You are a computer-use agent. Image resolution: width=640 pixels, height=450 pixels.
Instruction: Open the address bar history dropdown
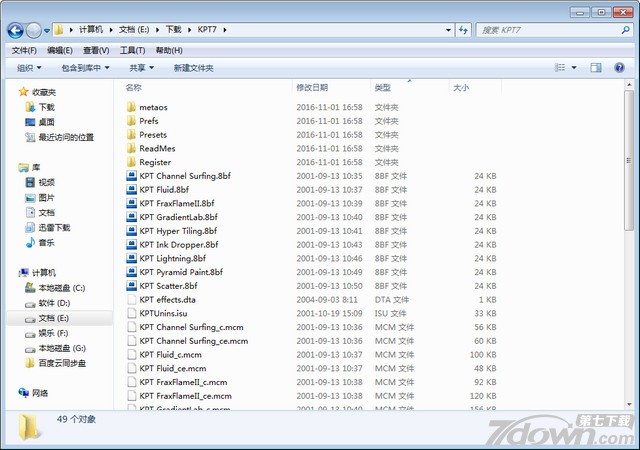coord(448,30)
